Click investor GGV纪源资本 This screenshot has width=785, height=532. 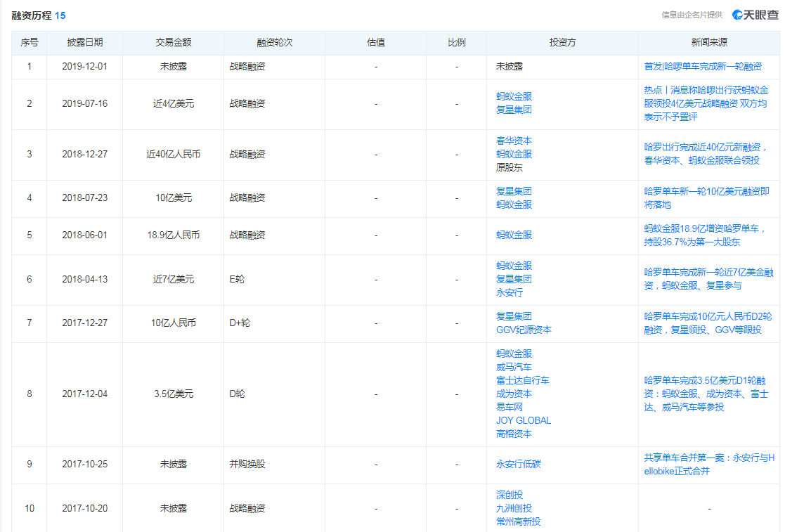pos(524,330)
